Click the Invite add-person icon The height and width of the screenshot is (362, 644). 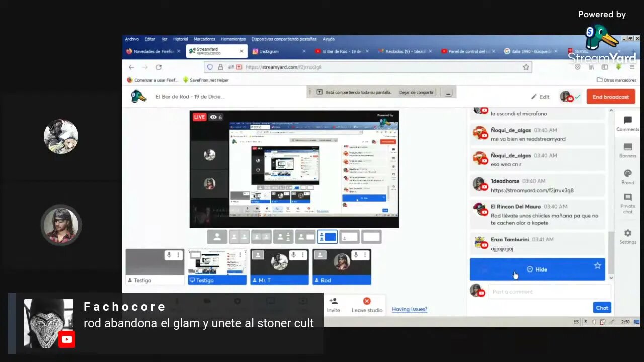(x=333, y=301)
